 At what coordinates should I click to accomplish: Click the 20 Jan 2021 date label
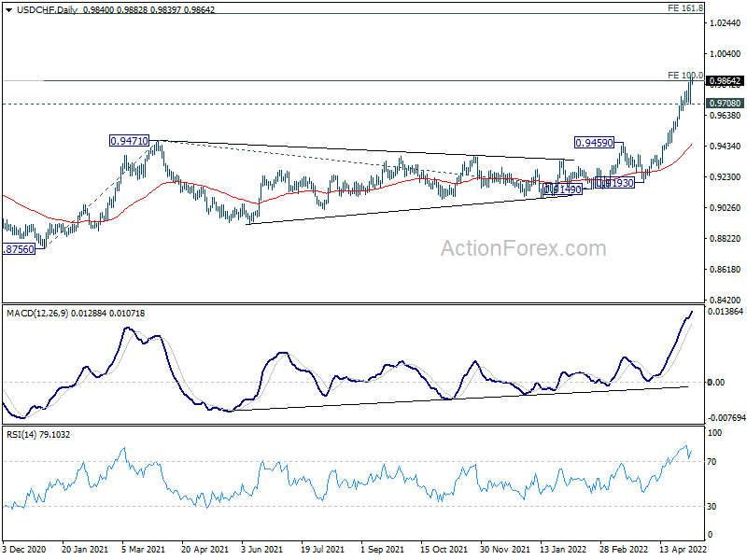[x=85, y=550]
